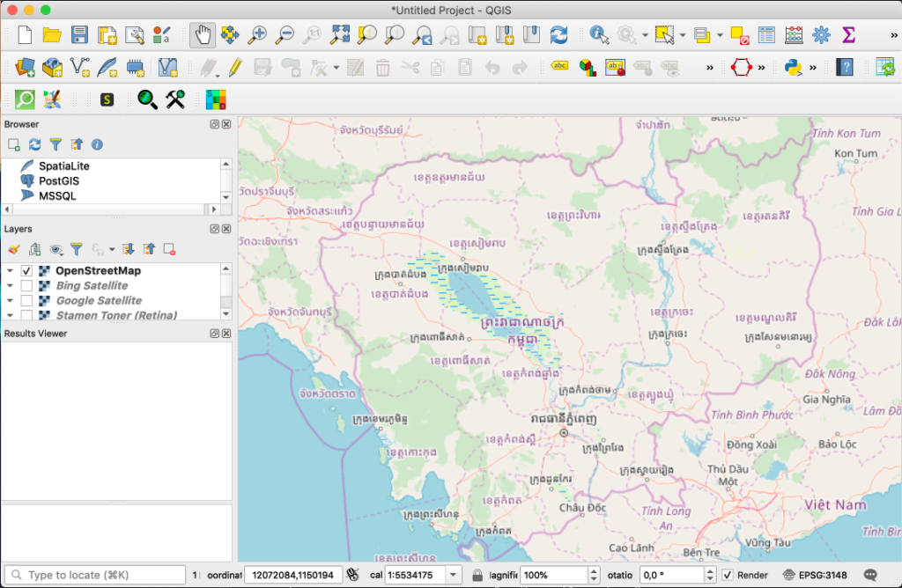Enable the Stamen Toner (Retina) layer checkbox
This screenshot has height=588, width=902.
coord(26,315)
